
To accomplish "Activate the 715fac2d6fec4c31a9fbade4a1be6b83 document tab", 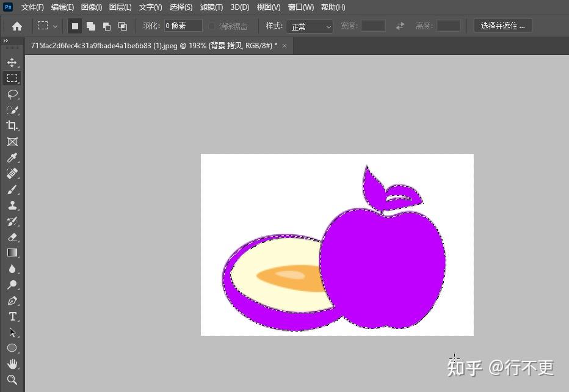I will click(x=154, y=46).
